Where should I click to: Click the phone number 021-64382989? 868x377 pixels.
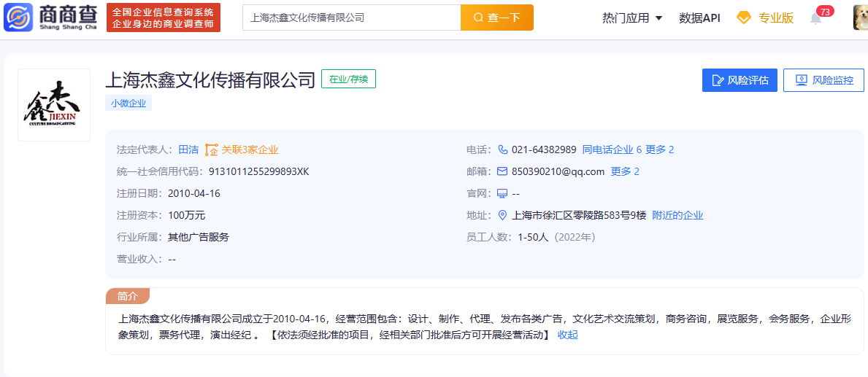544,149
